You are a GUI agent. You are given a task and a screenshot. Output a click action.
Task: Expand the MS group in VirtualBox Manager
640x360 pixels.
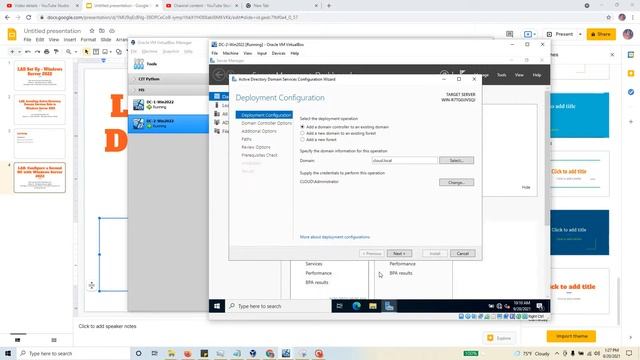tap(135, 90)
